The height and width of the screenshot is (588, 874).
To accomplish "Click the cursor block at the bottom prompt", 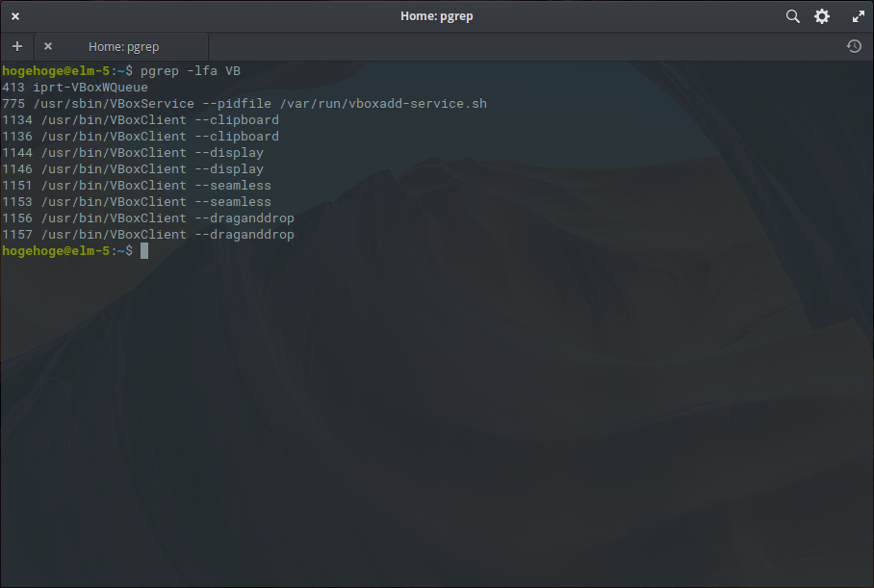I will tap(144, 251).
